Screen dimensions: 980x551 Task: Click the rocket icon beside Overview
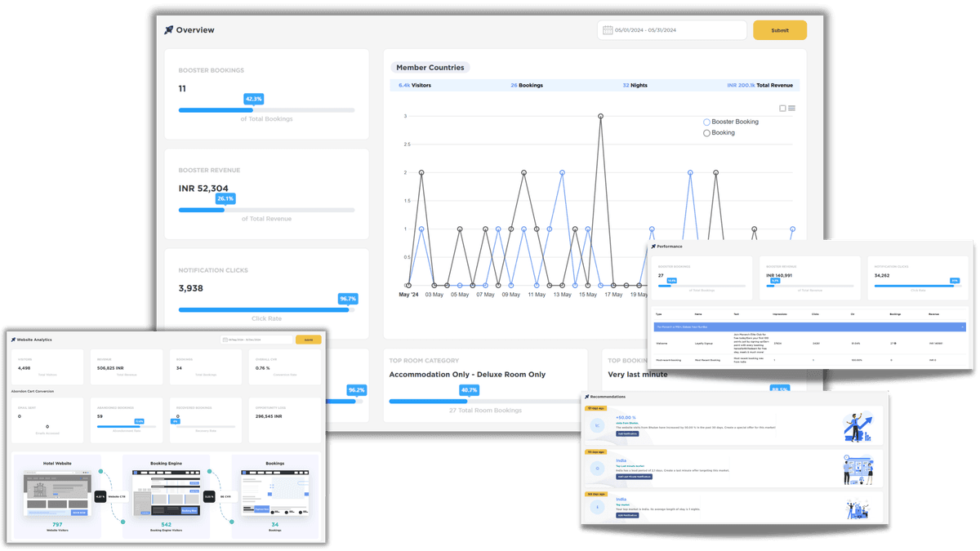pos(169,30)
